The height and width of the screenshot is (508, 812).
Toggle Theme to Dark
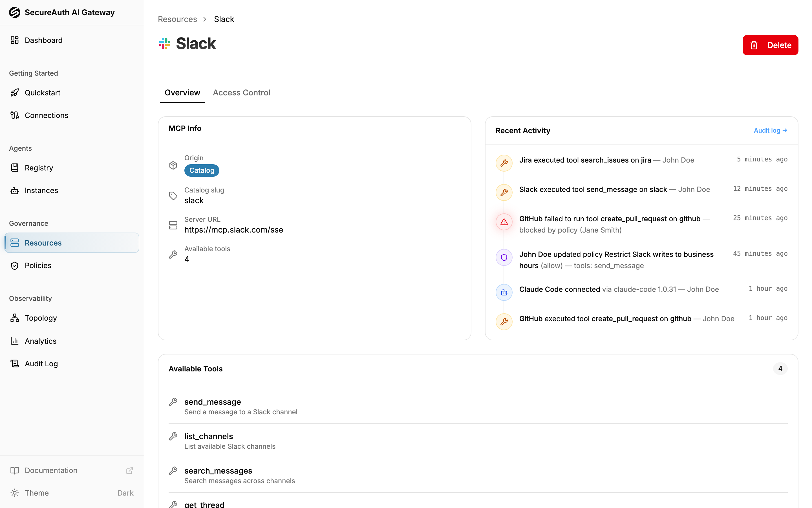[72, 493]
